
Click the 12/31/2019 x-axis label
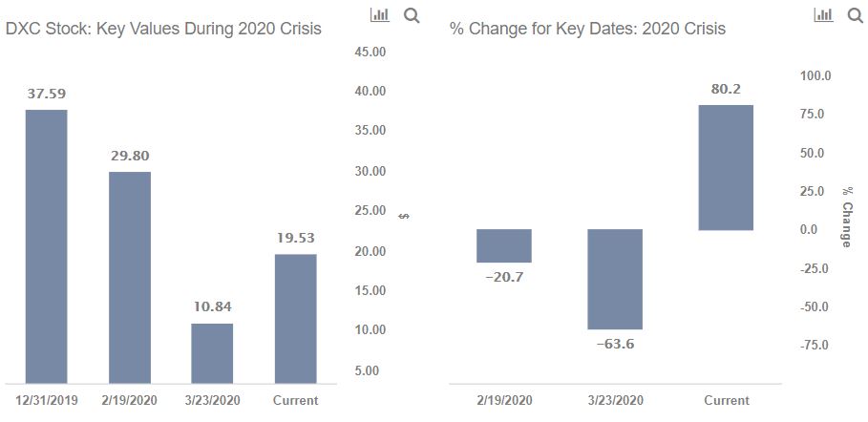tap(46, 400)
